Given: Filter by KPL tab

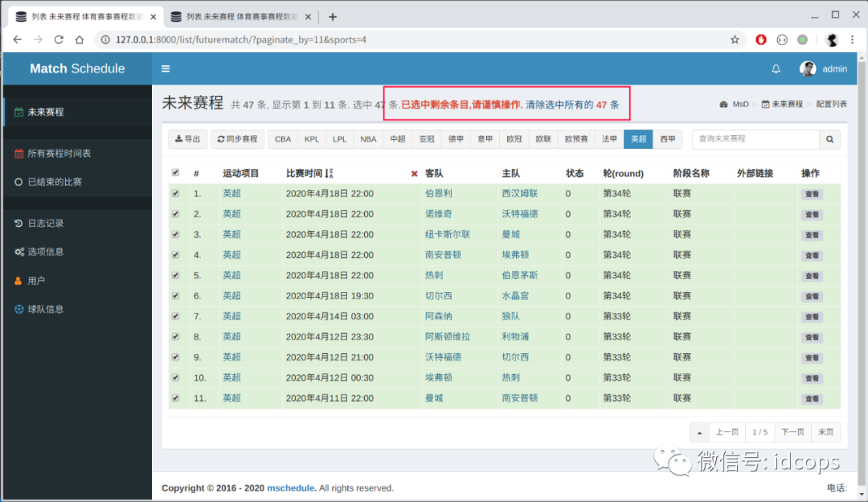Looking at the screenshot, I should pos(312,139).
